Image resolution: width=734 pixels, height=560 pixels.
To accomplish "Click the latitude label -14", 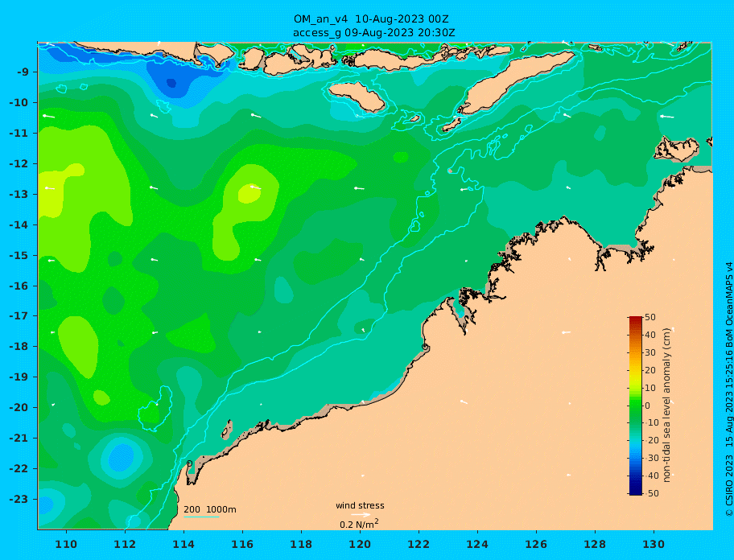I will coord(19,225).
